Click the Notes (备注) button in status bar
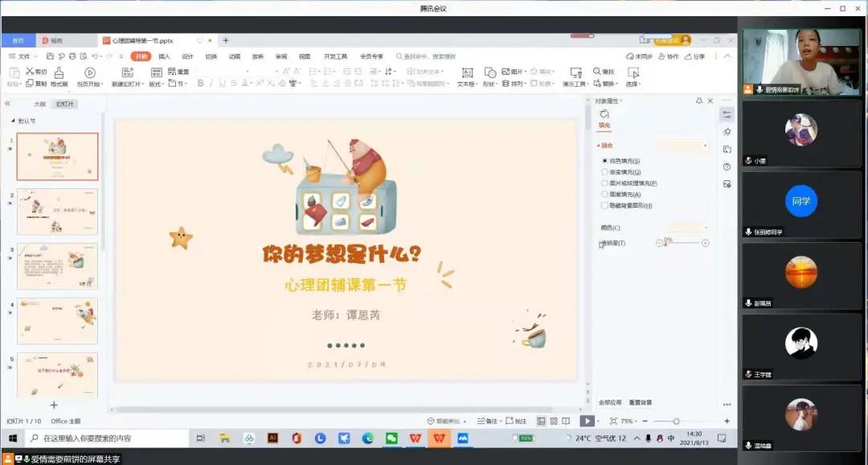This screenshot has width=868, height=465. pos(488,422)
